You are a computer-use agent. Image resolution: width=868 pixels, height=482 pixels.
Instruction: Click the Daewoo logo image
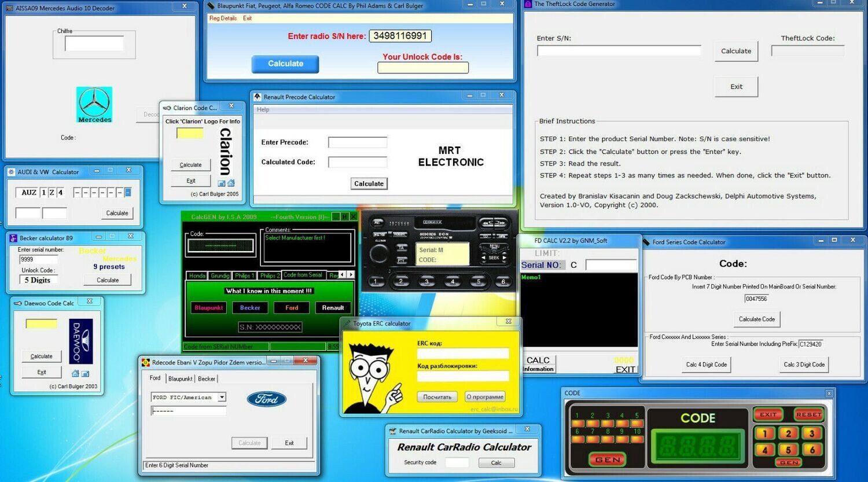pos(80,341)
